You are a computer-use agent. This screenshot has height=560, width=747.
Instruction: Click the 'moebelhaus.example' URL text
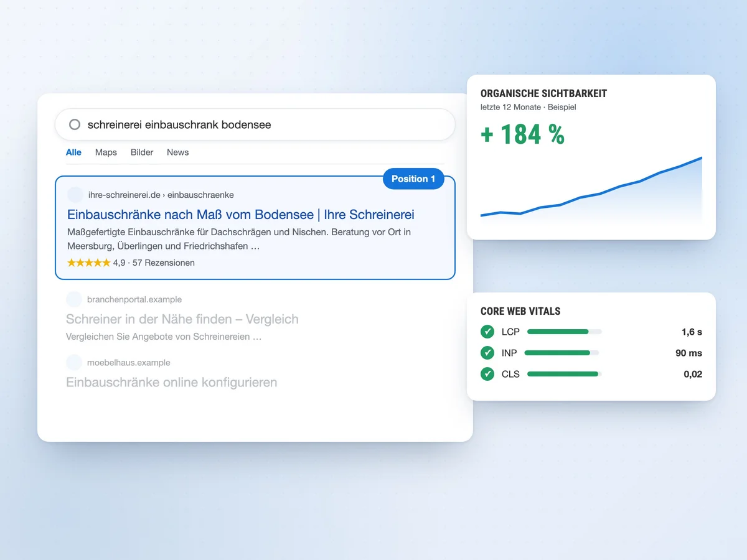(x=129, y=362)
